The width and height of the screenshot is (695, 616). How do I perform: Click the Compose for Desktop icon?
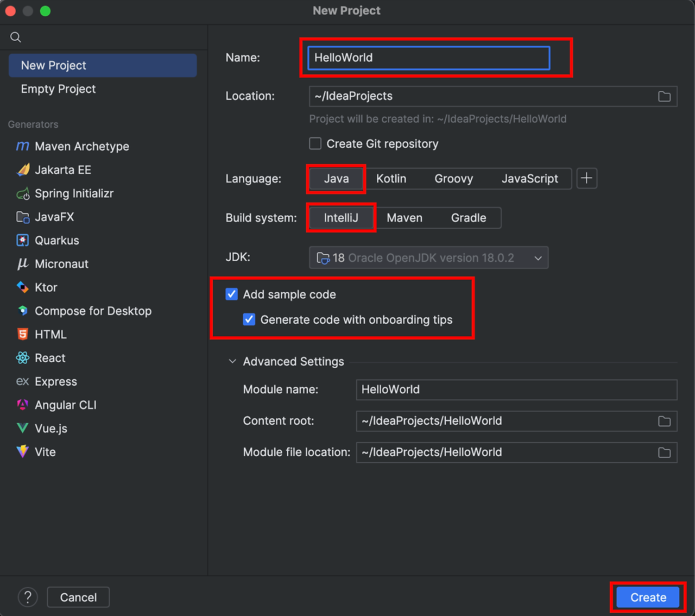tap(23, 311)
